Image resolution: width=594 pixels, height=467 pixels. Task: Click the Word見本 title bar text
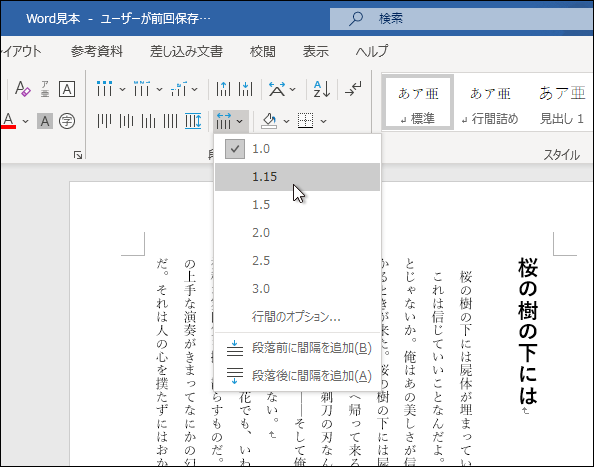pyautogui.click(x=53, y=19)
